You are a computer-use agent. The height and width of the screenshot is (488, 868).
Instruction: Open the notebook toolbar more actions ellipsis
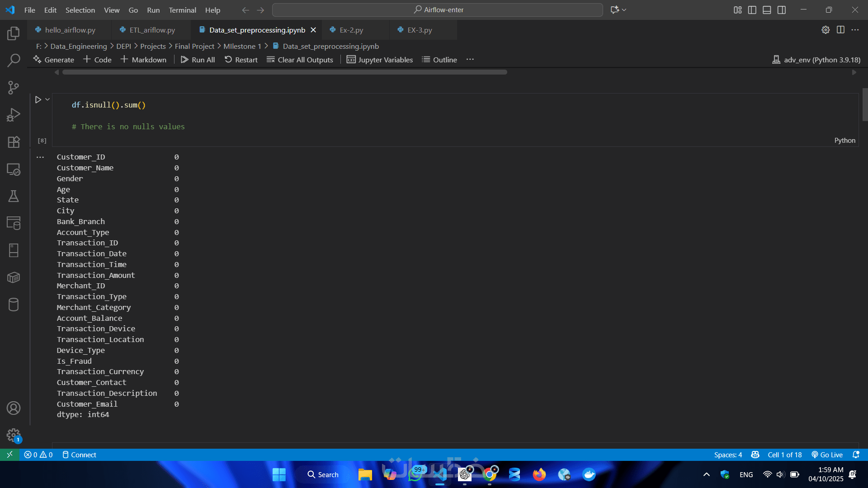470,60
